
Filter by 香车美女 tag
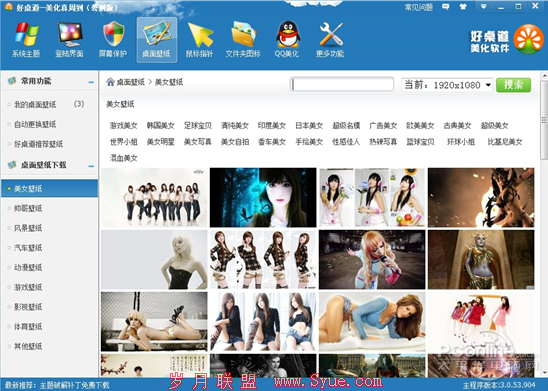tap(272, 142)
